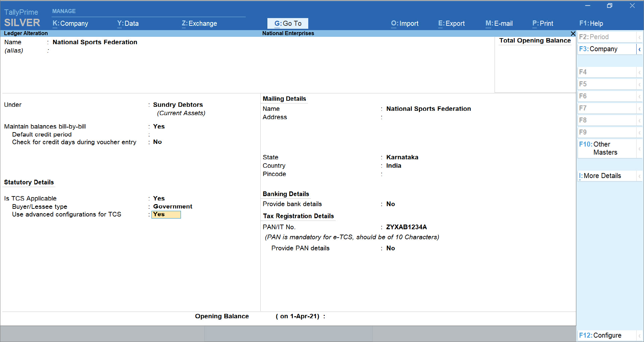Select the Under group Sundry Debtors

point(178,105)
